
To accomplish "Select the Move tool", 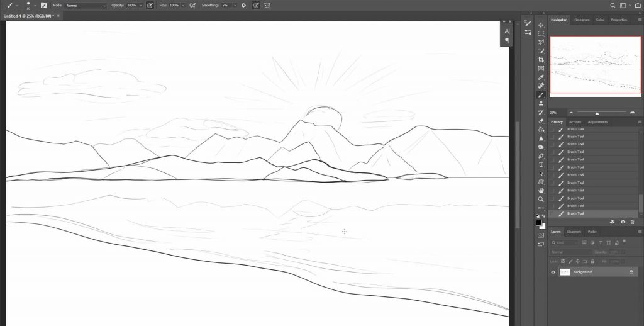I will point(541,25).
